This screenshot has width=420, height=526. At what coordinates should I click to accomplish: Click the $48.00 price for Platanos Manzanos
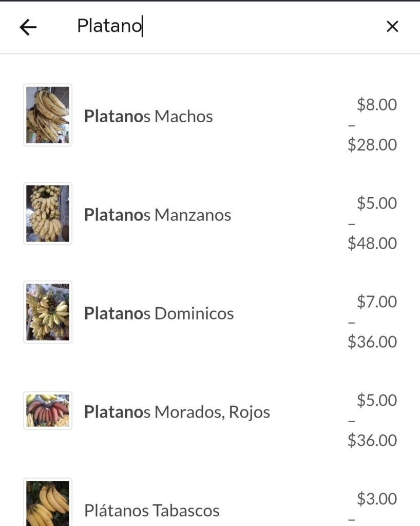coord(372,243)
